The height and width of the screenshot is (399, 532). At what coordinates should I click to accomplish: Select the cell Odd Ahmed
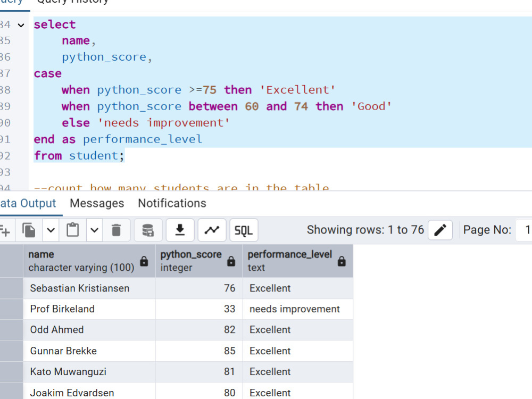(x=89, y=330)
